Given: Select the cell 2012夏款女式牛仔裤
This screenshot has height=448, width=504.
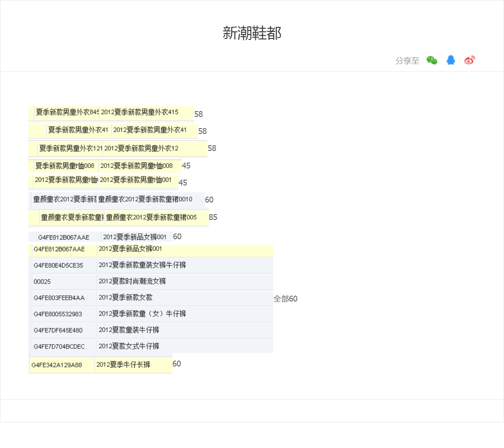Looking at the screenshot, I should (x=129, y=346).
